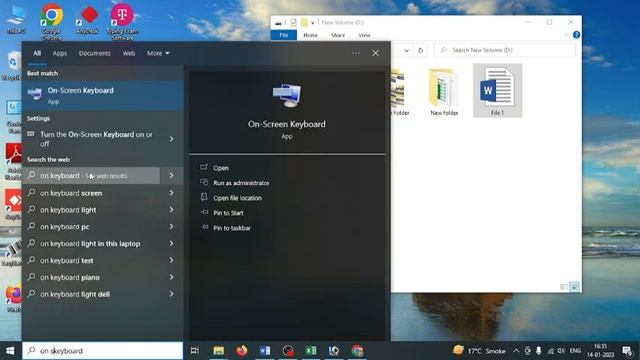Open Explorer address bar history dropdown
The image size is (640, 360).
click(407, 50)
